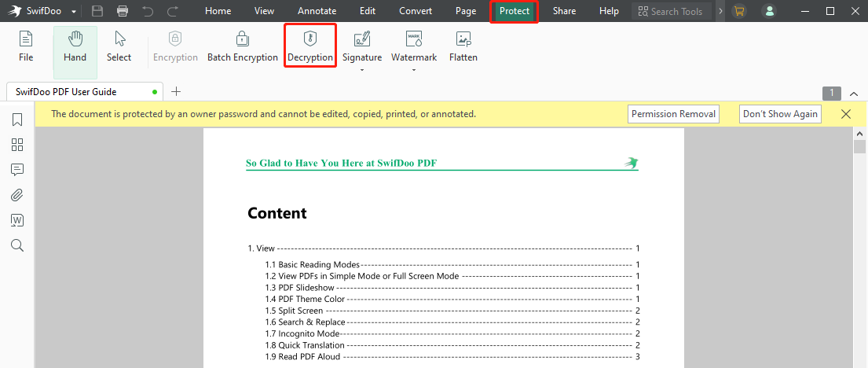Redo with the forward arrow icon
This screenshot has height=368, width=868.
(x=173, y=11)
